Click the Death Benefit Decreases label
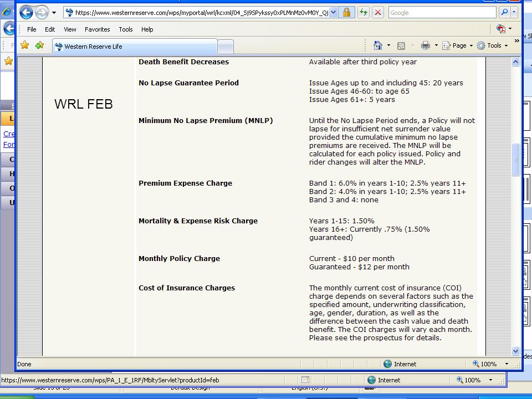This screenshot has height=399, width=532. 183,62
